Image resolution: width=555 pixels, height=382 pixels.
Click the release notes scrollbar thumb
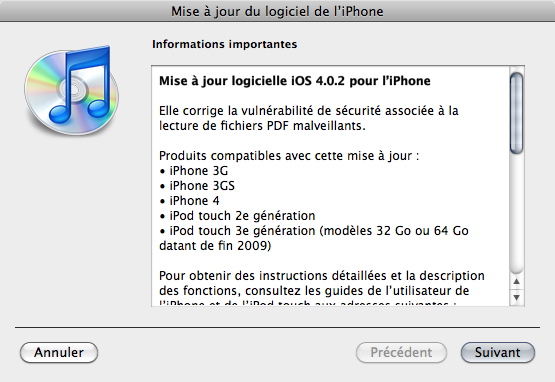pos(516,113)
